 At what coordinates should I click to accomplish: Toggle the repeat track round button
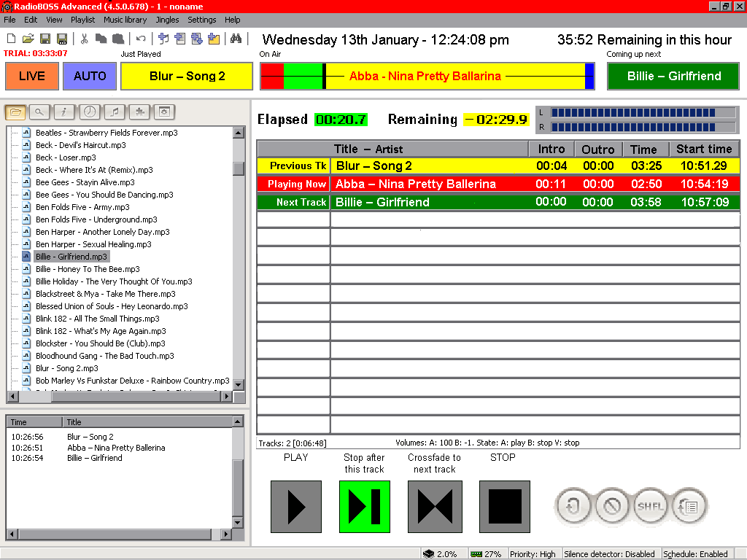tap(573, 506)
